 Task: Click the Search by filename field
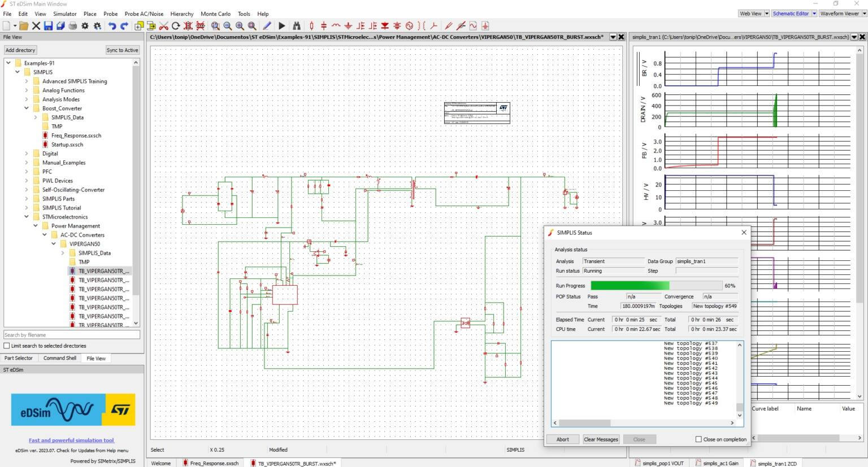point(71,335)
